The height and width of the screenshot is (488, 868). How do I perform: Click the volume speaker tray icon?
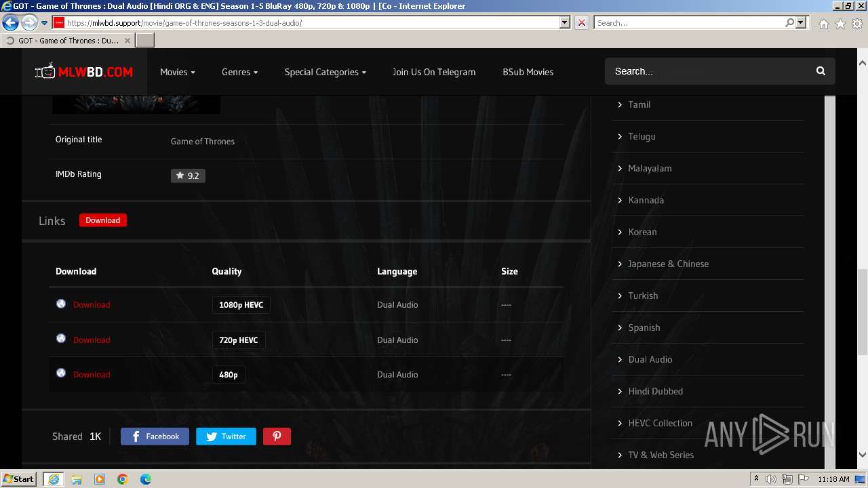770,479
